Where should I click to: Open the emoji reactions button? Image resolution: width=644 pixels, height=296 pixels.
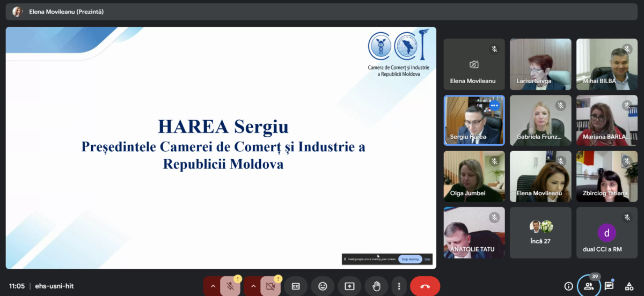(323, 286)
